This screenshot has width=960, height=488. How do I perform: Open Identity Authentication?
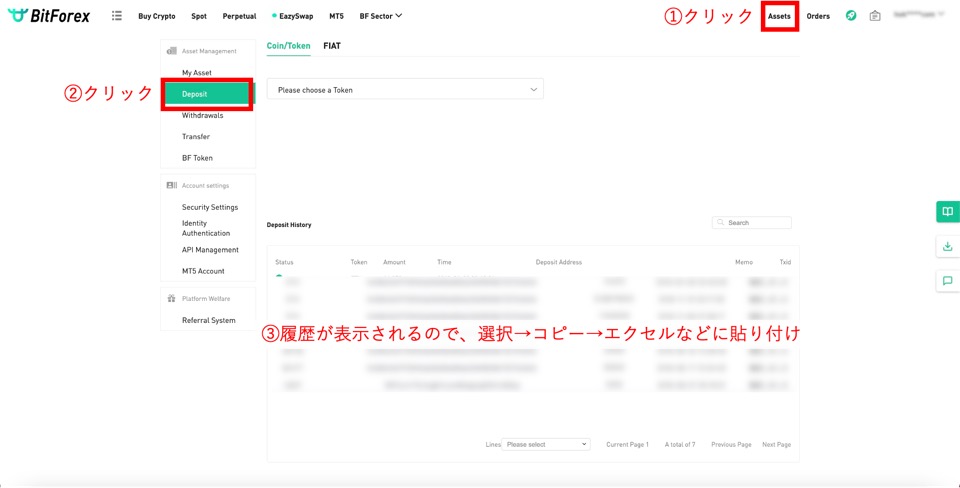tap(206, 228)
